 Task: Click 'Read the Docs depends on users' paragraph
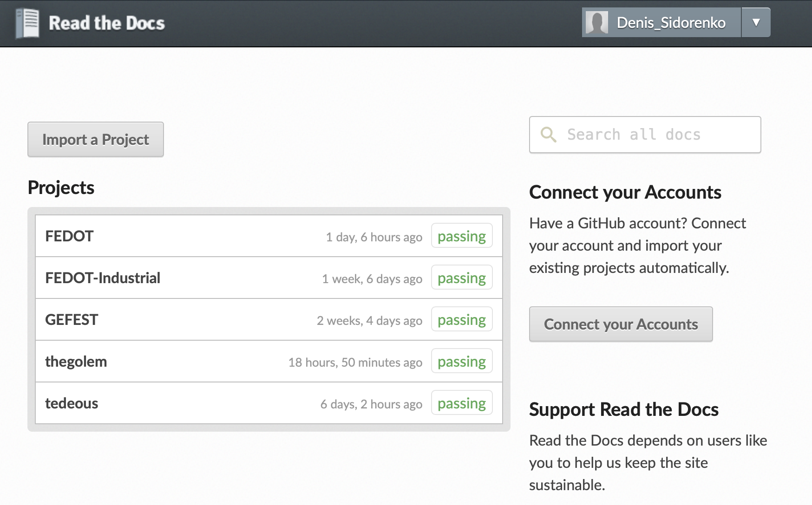click(x=648, y=463)
